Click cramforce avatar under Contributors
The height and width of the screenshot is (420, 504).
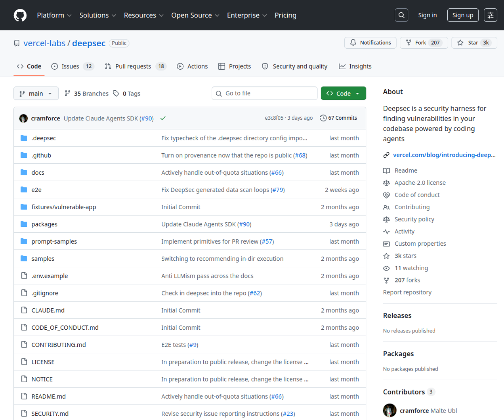(390, 410)
